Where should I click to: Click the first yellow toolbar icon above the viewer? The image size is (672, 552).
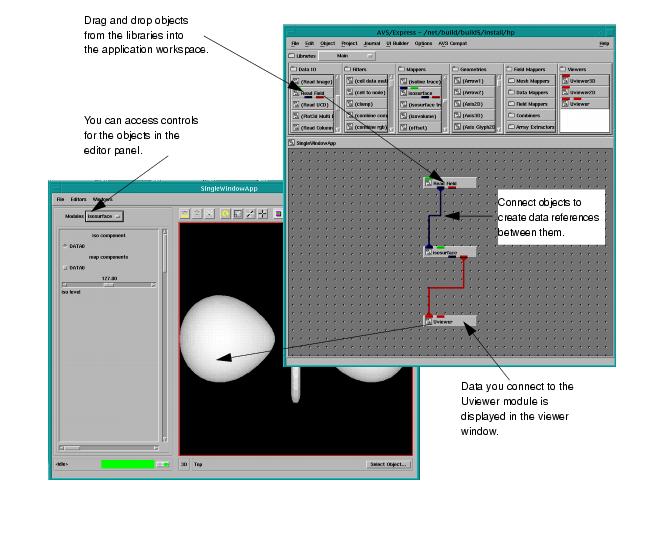click(x=185, y=214)
